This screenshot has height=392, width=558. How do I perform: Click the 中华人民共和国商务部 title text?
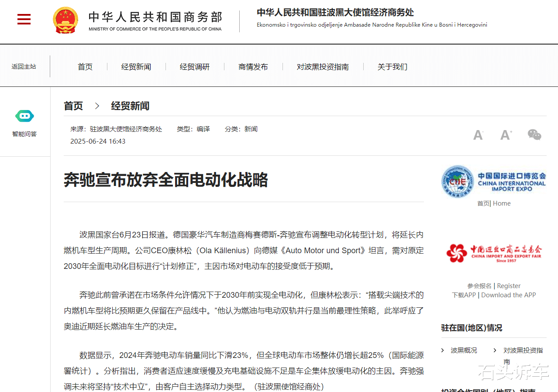click(155, 17)
